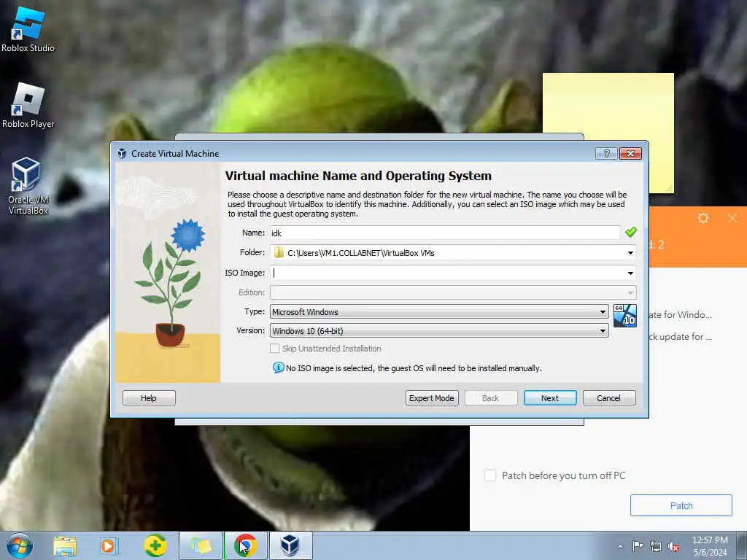Click the muted volume tray icon
747x560 pixels.
pyautogui.click(x=673, y=547)
